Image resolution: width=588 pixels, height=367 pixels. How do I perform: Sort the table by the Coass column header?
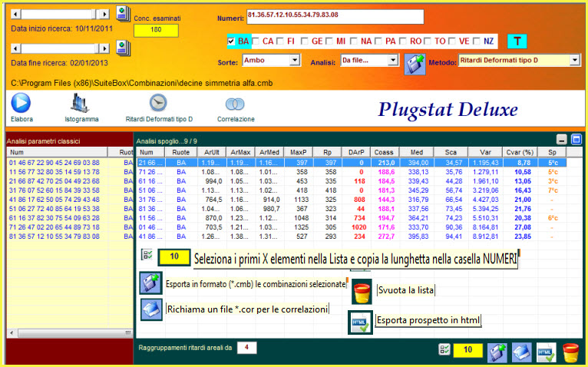click(384, 152)
